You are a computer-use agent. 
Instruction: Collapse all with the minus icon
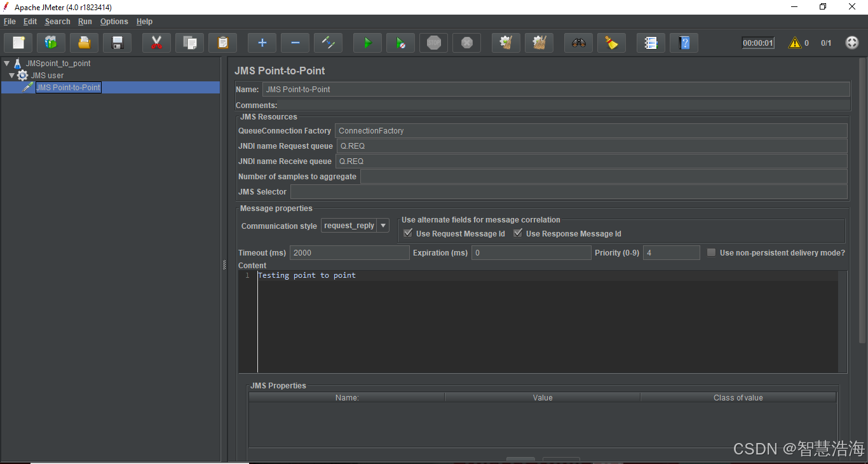click(x=295, y=43)
